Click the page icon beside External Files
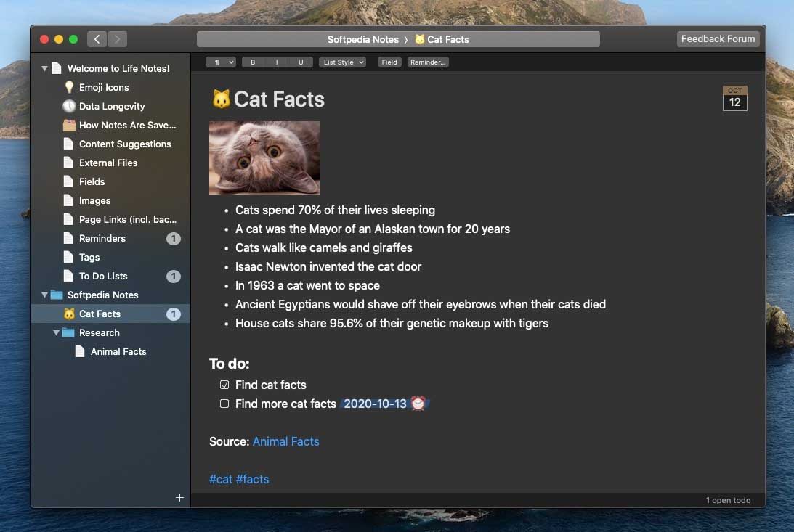 (x=68, y=163)
